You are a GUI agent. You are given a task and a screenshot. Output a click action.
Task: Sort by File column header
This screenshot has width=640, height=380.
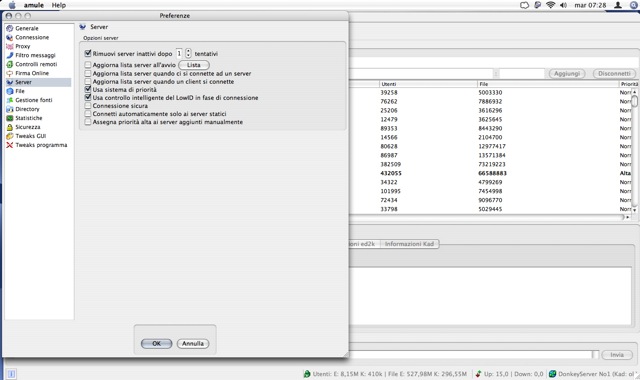coord(548,84)
